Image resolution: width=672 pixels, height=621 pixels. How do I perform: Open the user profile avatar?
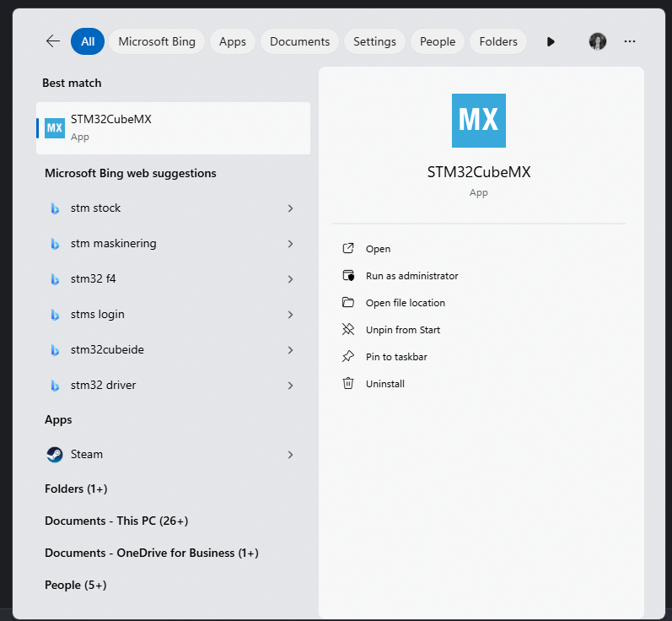598,41
